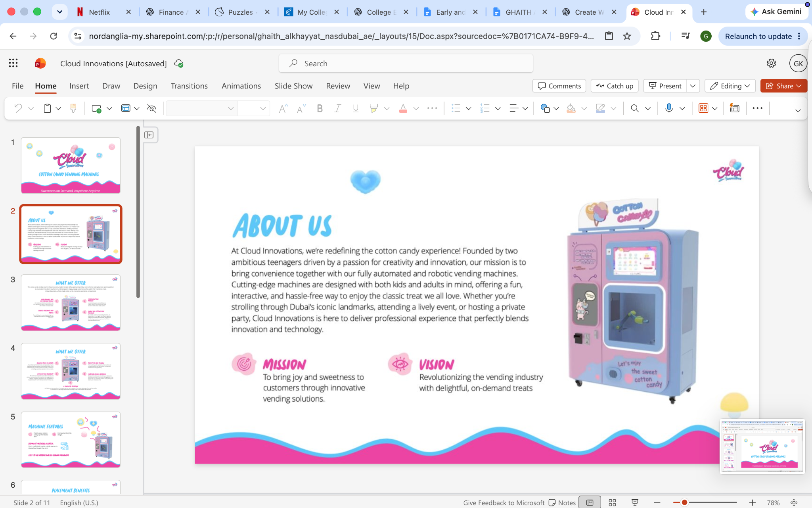
Task: Collapse the slide thumbnail pane
Action: 149,135
